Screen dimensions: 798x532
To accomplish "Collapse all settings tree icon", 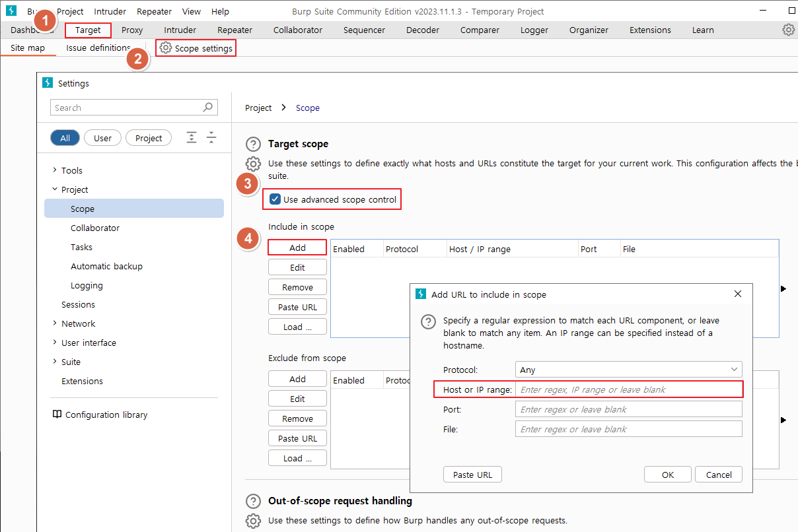I will tap(211, 137).
